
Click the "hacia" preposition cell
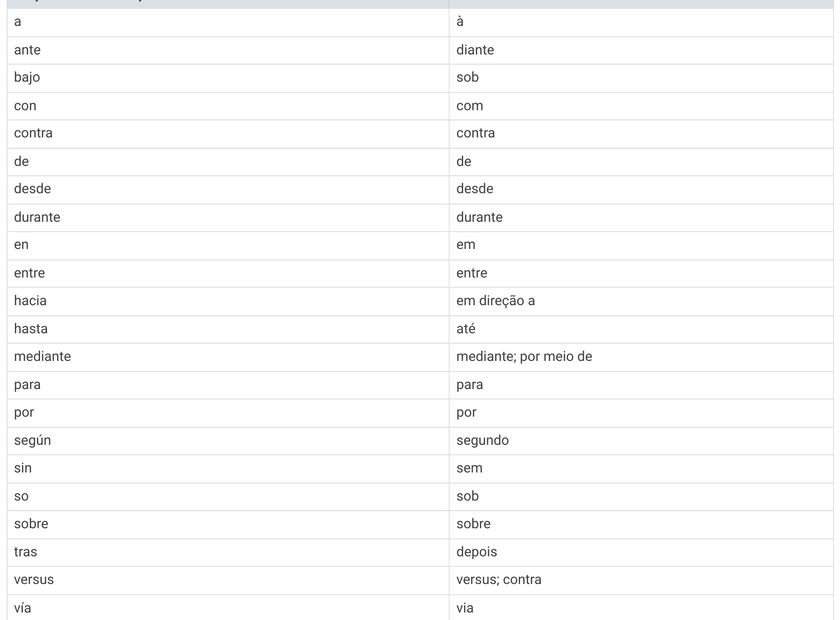pyautogui.click(x=228, y=301)
